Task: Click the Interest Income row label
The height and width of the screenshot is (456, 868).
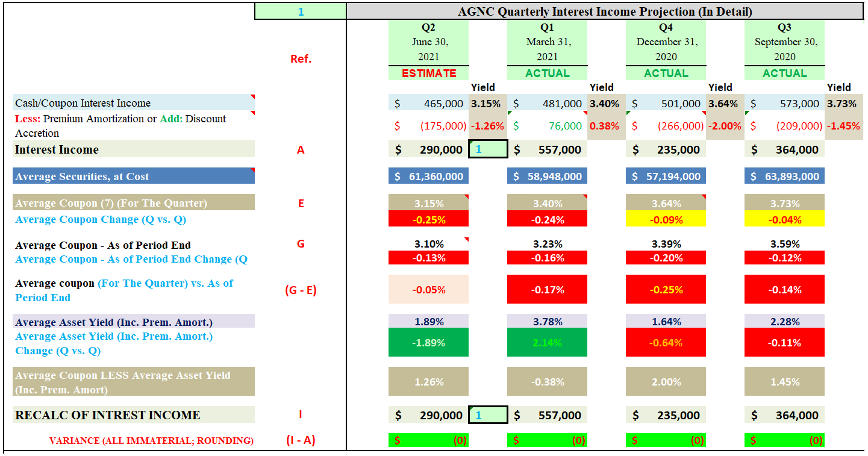Action: [134, 149]
